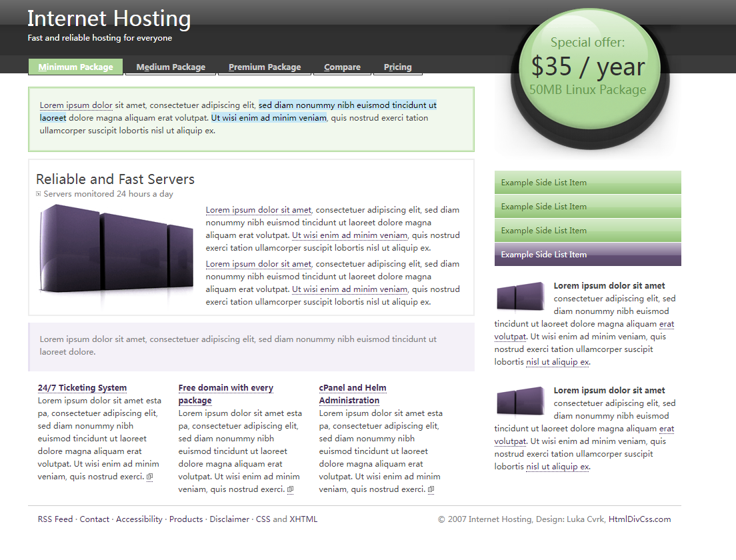The width and height of the screenshot is (736, 560).
Task: Switch to the Medium Package tab
Action: click(171, 67)
